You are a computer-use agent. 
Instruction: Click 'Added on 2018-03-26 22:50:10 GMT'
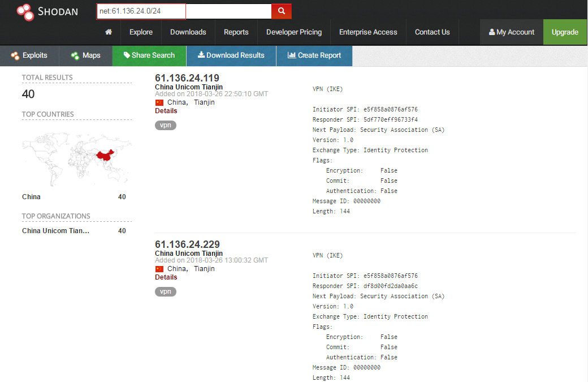click(x=211, y=94)
